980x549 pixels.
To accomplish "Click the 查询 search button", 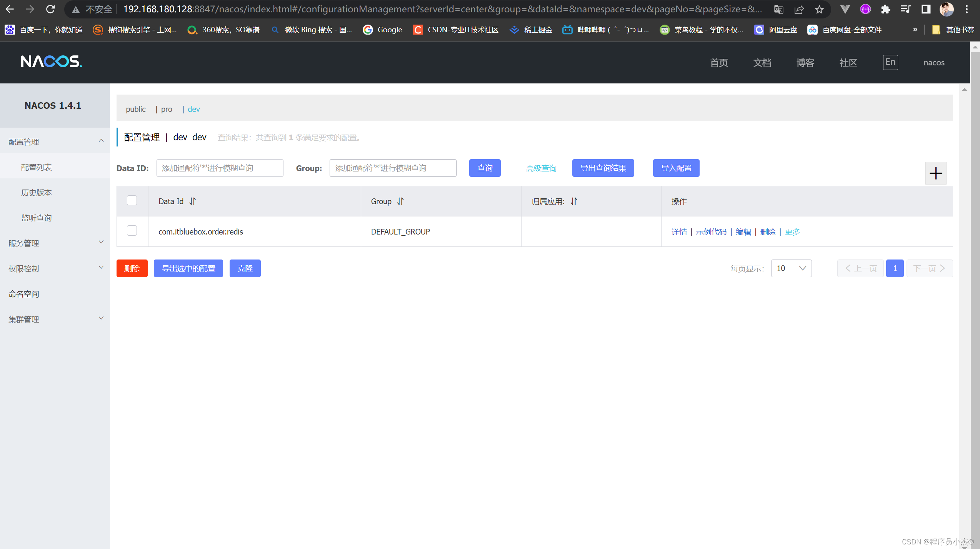I will click(485, 168).
